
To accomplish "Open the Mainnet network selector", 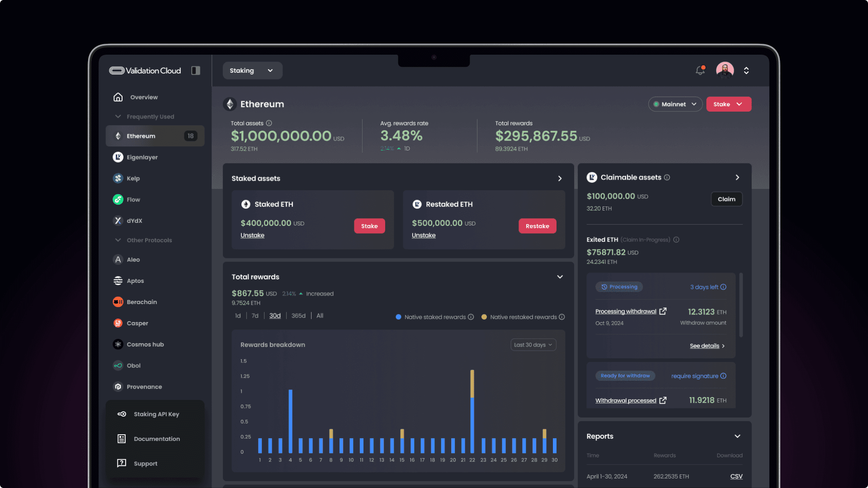I will coord(675,104).
